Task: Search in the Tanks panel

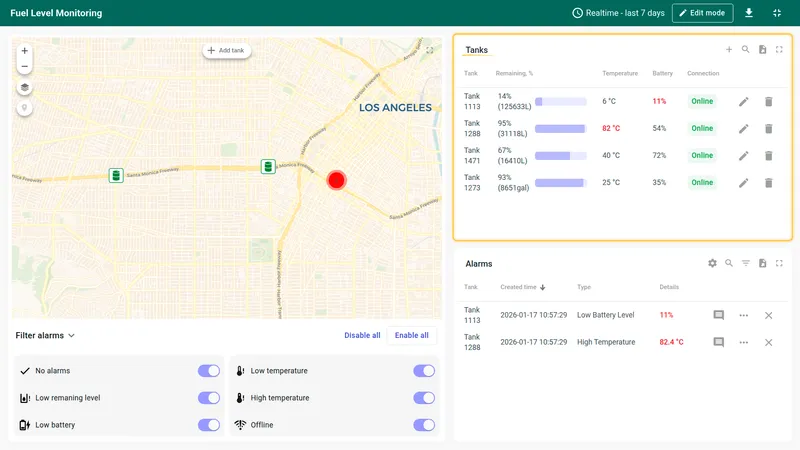Action: coord(745,49)
